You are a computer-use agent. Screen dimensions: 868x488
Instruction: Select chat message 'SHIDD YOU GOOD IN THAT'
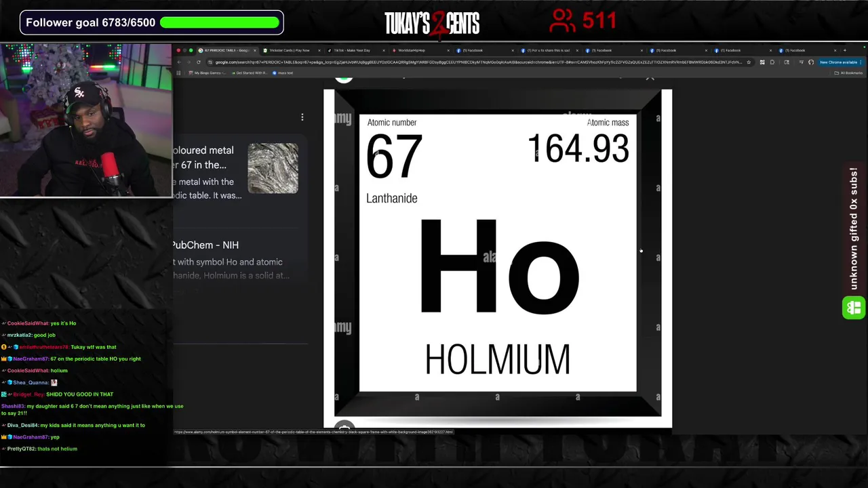(79, 394)
